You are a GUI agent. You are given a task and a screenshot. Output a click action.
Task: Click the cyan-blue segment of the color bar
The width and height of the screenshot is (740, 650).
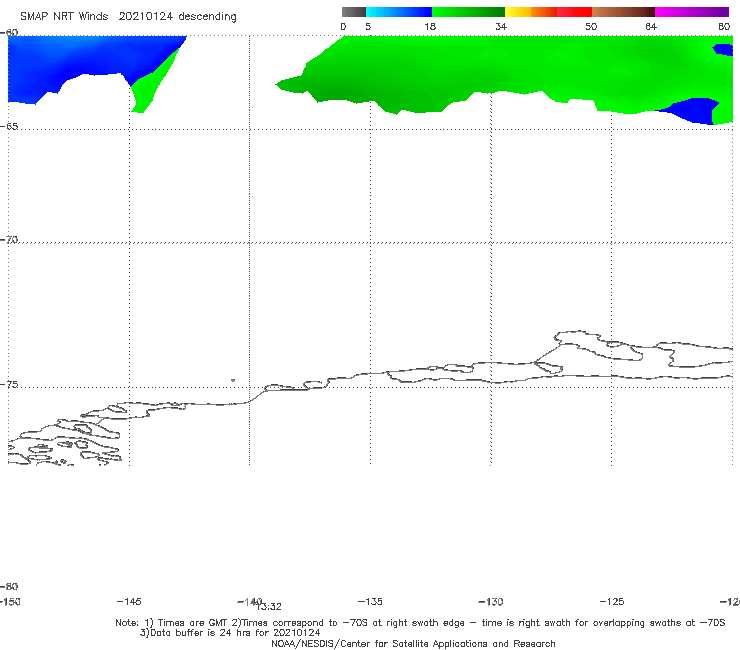tap(399, 12)
